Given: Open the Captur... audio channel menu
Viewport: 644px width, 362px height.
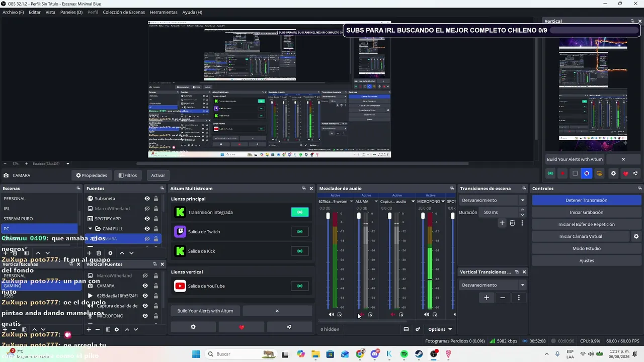Looking at the screenshot, I should [x=413, y=202].
